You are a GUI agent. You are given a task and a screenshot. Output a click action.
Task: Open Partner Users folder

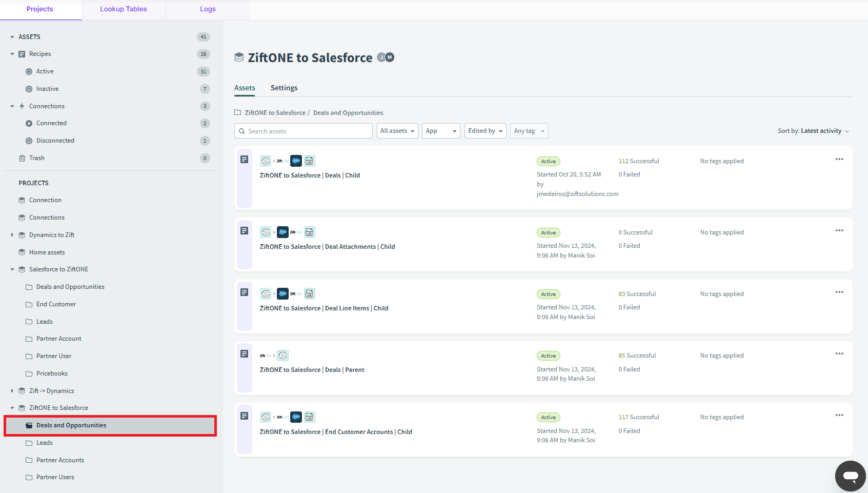pos(55,477)
